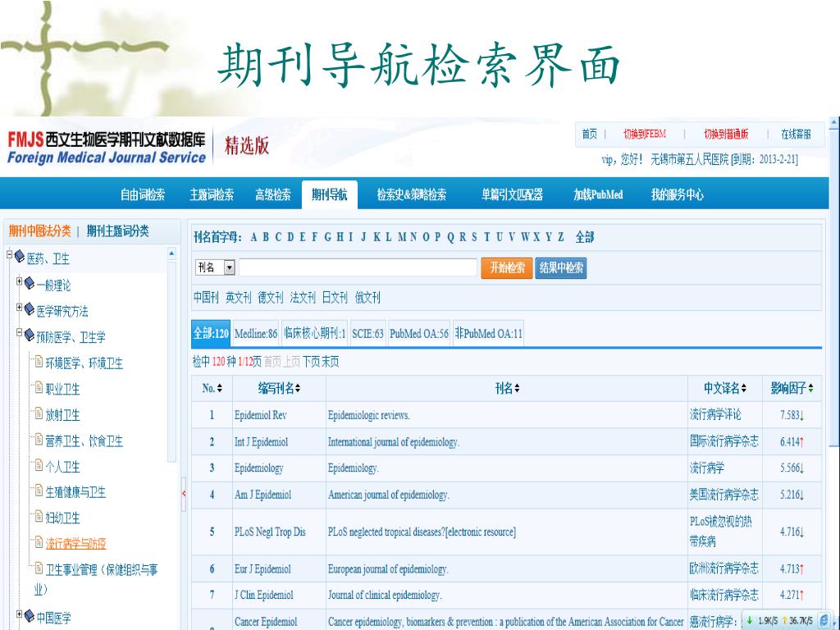Open 环境医学、环境卫生 category

point(84,363)
